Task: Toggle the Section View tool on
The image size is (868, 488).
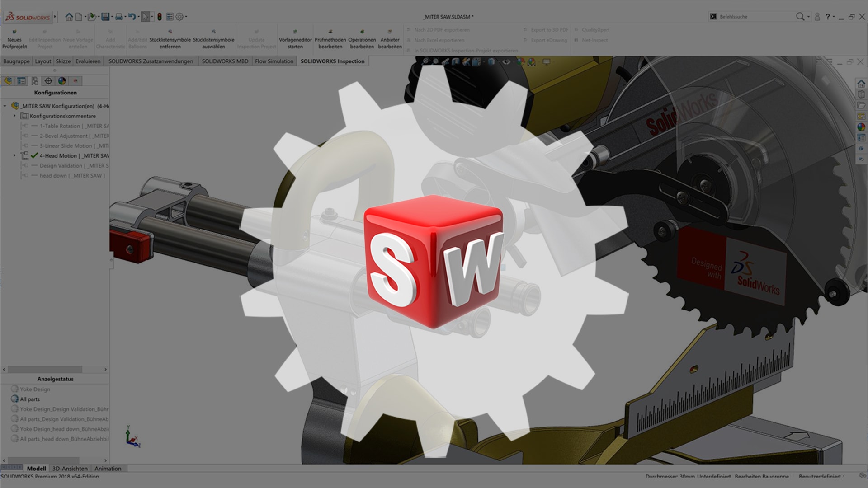Action: coord(456,61)
